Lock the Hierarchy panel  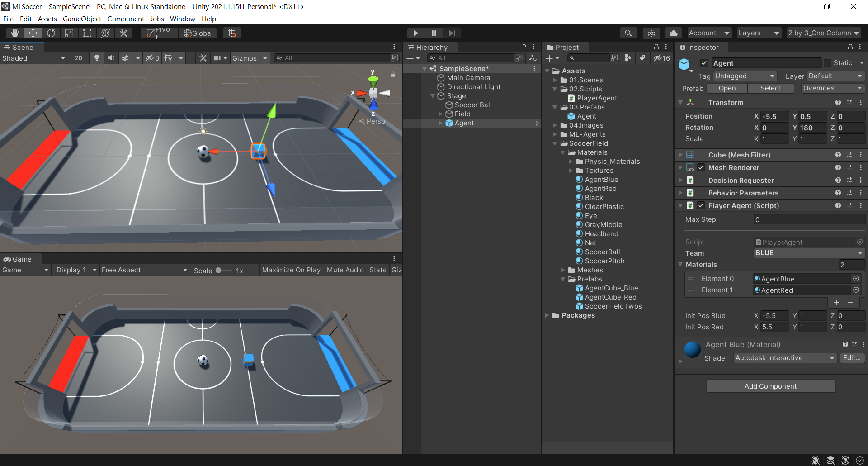(x=524, y=47)
